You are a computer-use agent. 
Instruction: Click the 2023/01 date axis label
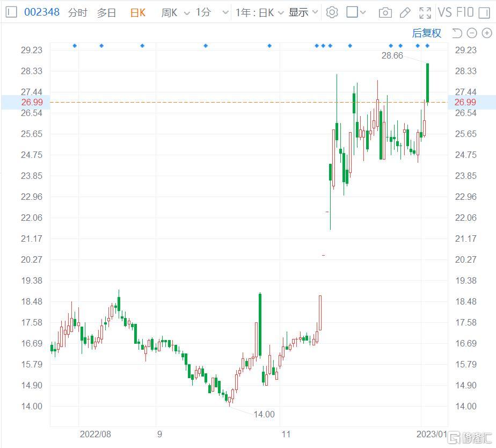(x=432, y=434)
